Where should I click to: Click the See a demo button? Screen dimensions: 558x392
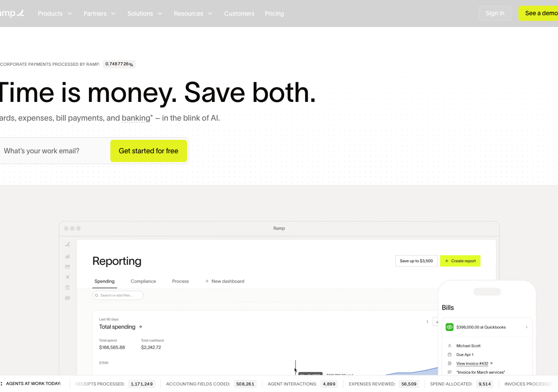point(538,13)
